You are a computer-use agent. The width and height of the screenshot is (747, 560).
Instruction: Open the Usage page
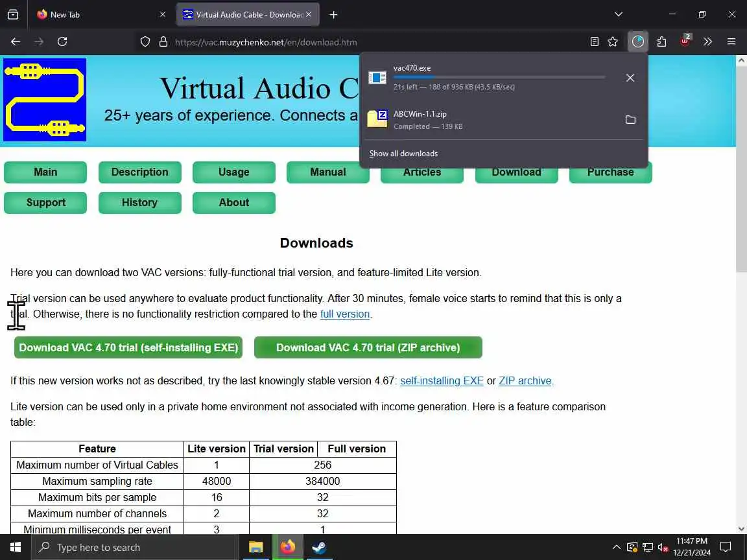point(234,172)
